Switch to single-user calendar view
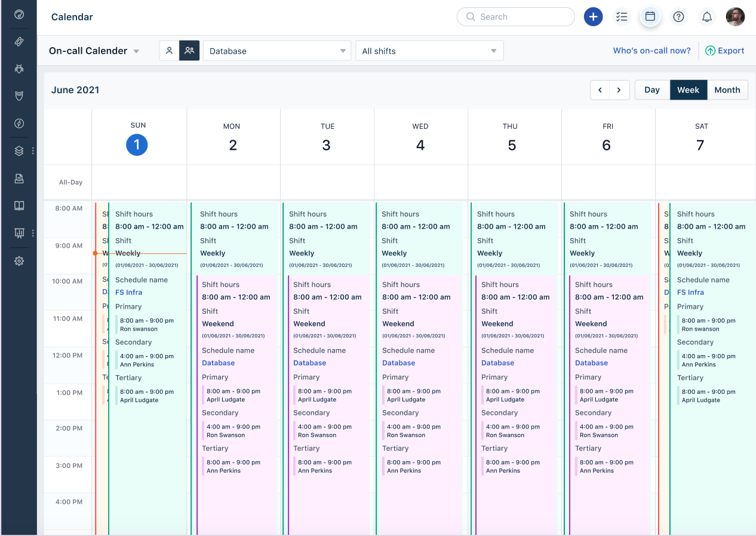Image resolution: width=756 pixels, height=536 pixels. tap(169, 51)
